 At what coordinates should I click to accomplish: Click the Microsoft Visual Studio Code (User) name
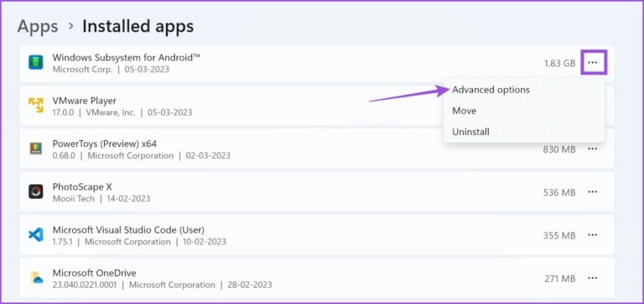click(128, 229)
